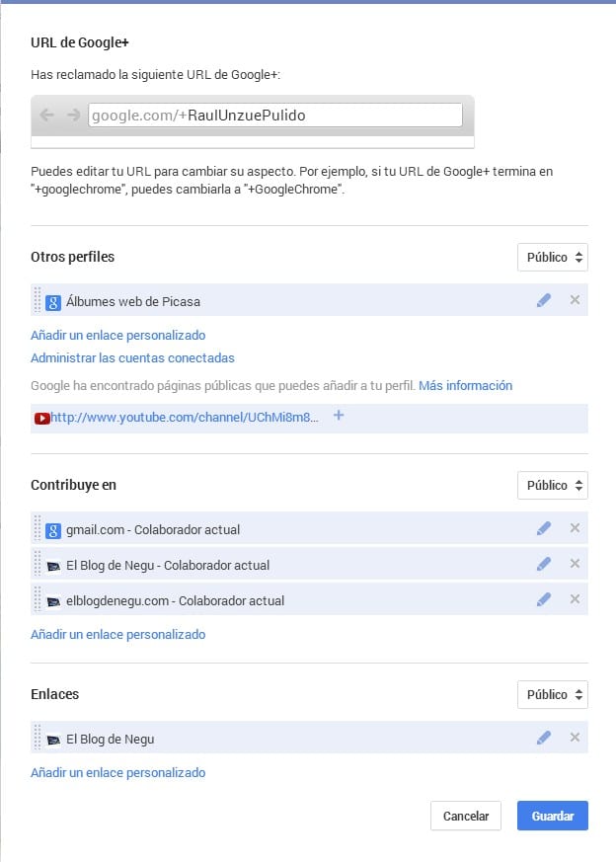Remove elblogdenegu.com contributor entry

575,599
